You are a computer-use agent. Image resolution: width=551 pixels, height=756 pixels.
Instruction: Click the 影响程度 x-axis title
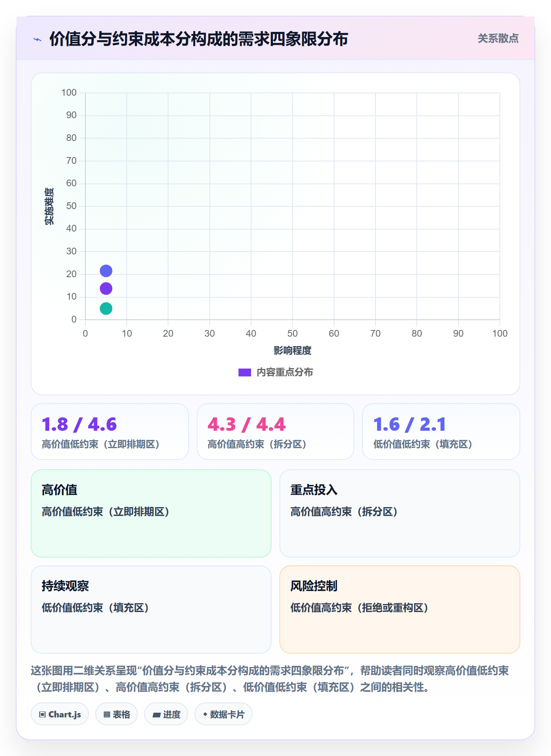(292, 350)
